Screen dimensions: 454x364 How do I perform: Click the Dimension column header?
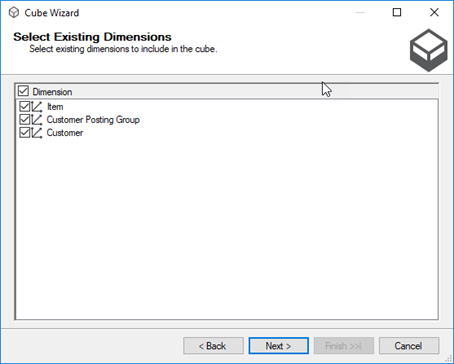pos(227,91)
